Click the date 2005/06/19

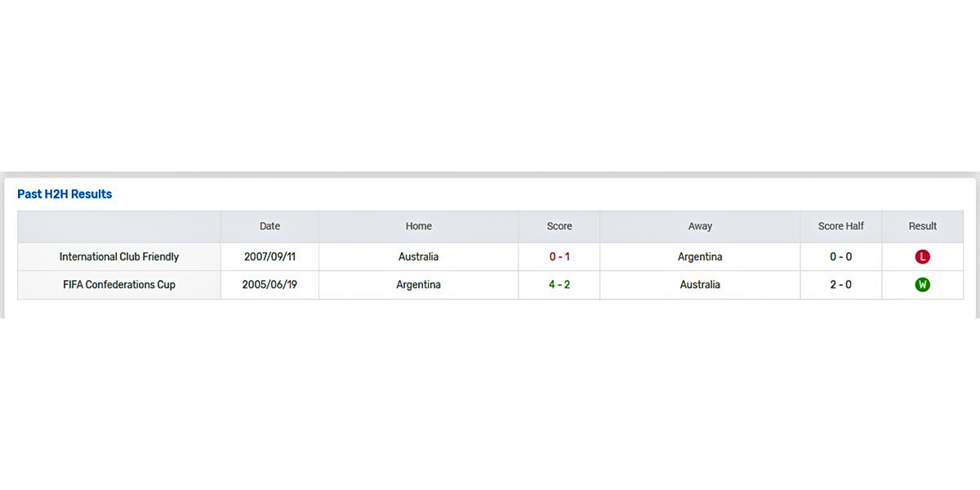(269, 285)
